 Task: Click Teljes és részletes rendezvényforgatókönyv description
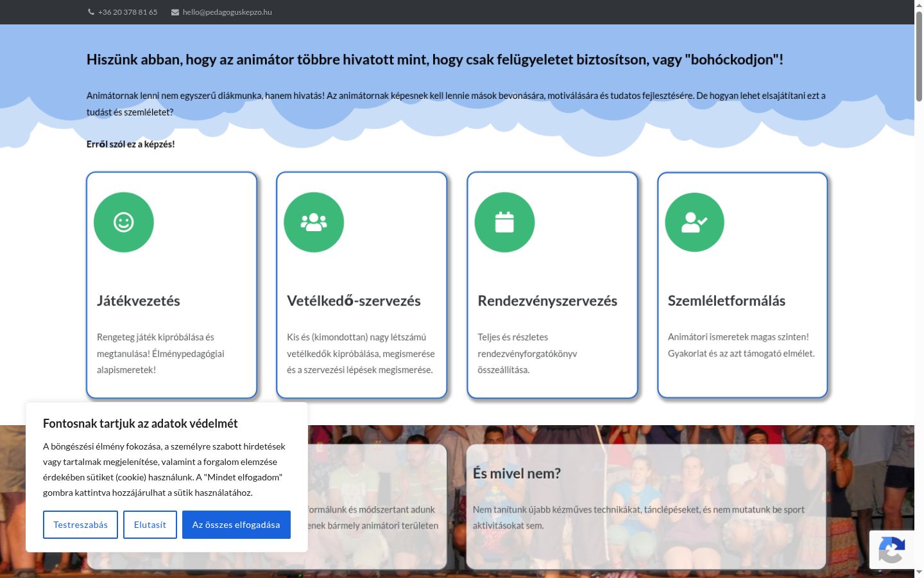coord(527,353)
